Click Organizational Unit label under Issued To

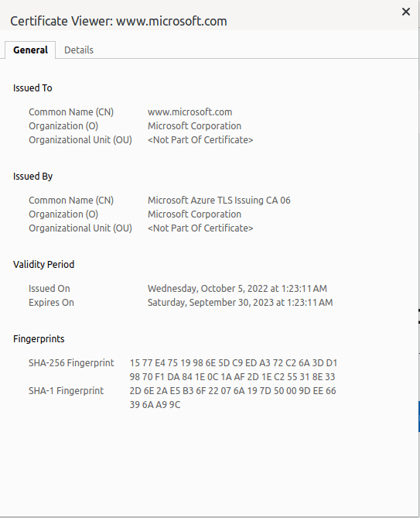[x=80, y=139]
